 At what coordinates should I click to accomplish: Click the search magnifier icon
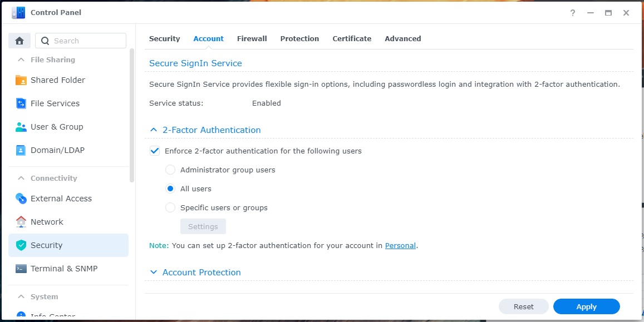(45, 41)
